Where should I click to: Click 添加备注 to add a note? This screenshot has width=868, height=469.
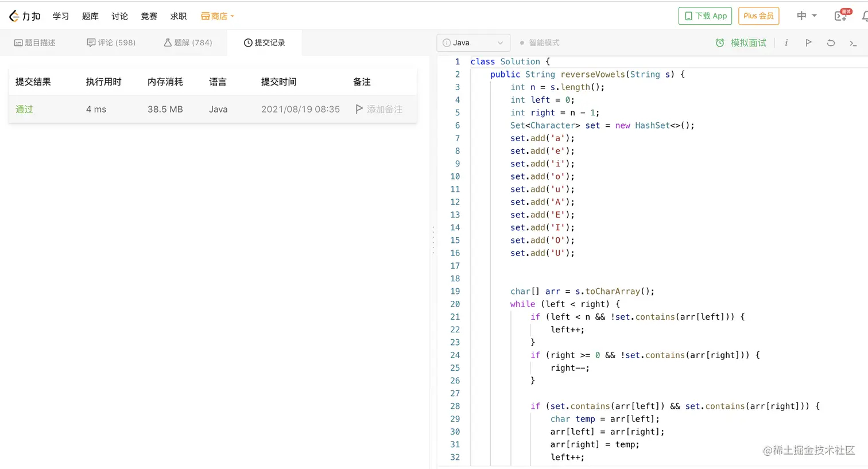(x=379, y=109)
